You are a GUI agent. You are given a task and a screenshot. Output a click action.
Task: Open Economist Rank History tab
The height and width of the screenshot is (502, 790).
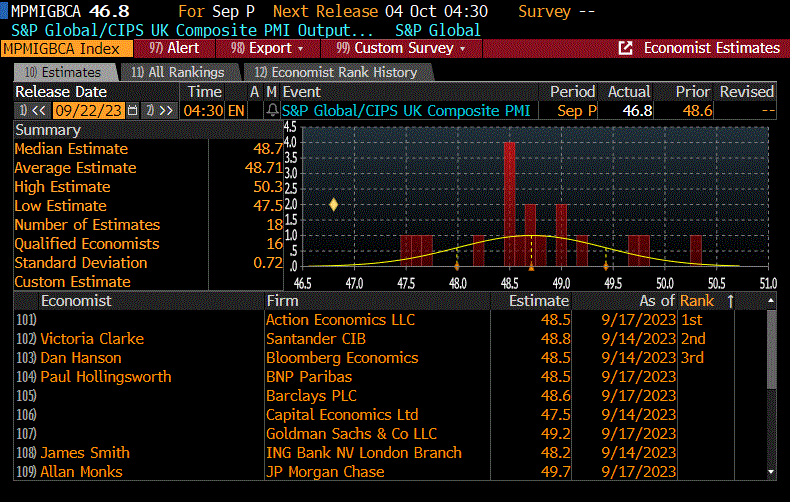pyautogui.click(x=336, y=72)
